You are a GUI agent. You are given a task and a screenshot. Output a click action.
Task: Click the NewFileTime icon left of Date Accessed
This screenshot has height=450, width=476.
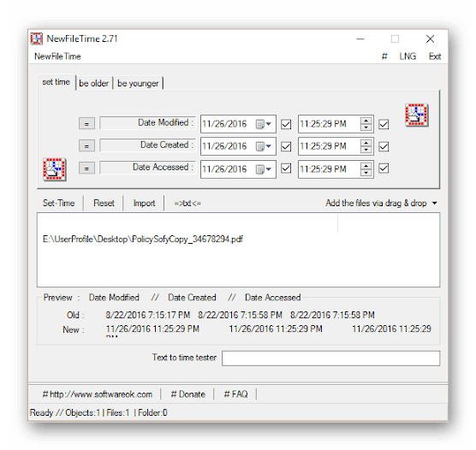coord(54,169)
